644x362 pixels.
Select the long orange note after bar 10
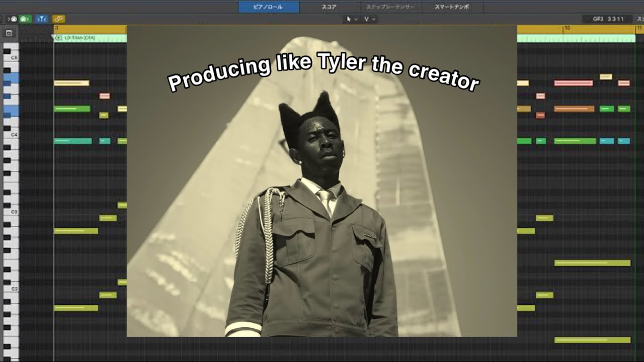[574, 109]
